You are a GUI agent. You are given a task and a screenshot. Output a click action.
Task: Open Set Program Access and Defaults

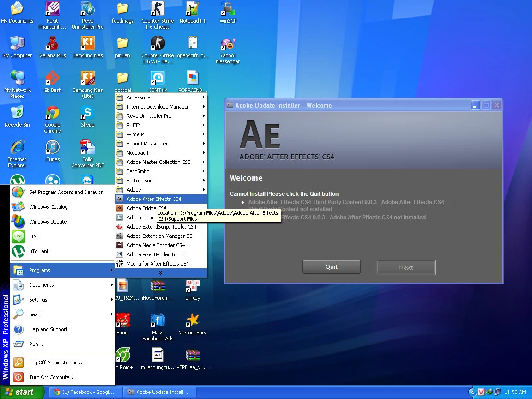tap(62, 192)
